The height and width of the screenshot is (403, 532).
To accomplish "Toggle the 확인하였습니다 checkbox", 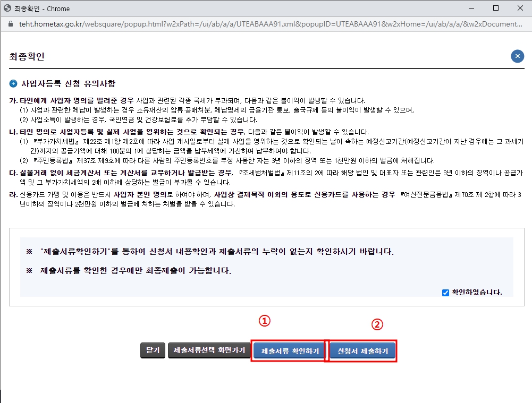I will [445, 293].
